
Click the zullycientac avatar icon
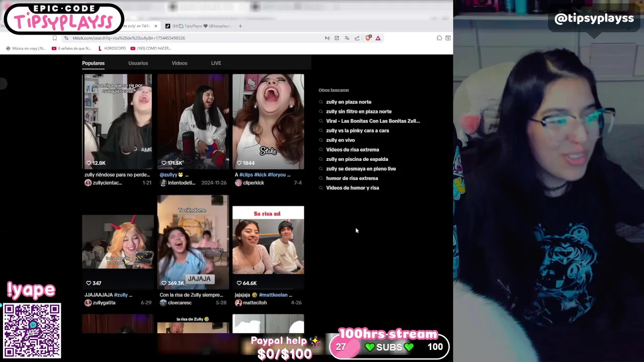88,183
